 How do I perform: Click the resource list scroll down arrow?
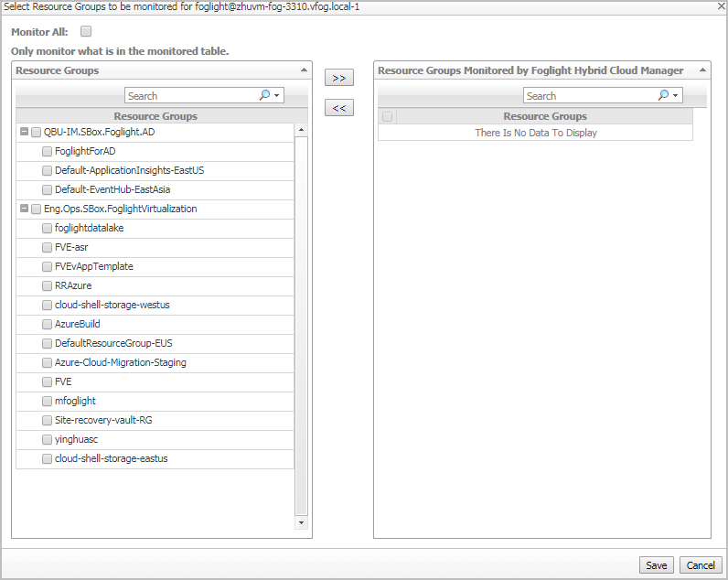(x=301, y=523)
